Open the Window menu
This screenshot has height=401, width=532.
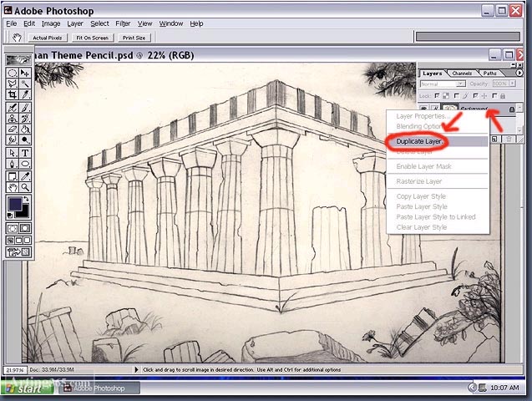171,23
